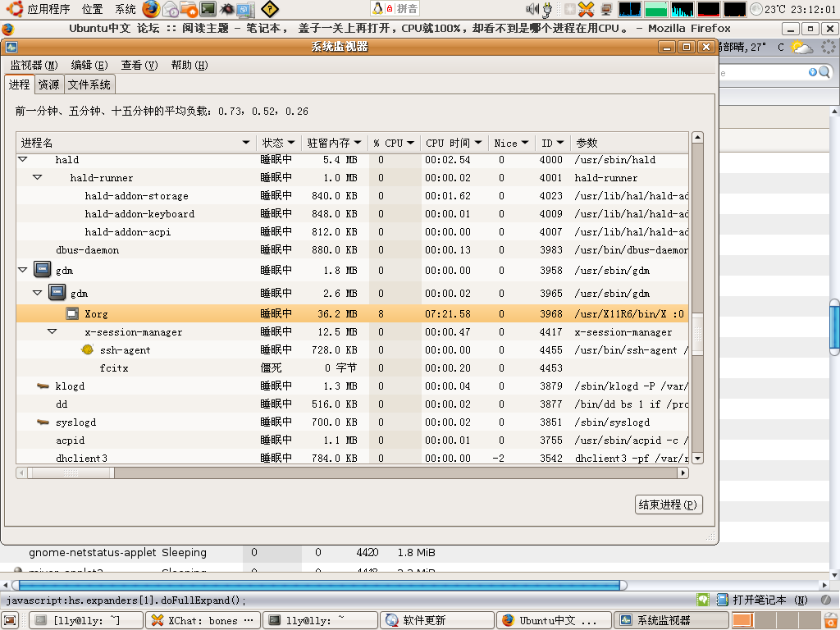Screen dimensions: 840x630
Task: Click the green icon in Firefox status bar
Action: (703, 600)
